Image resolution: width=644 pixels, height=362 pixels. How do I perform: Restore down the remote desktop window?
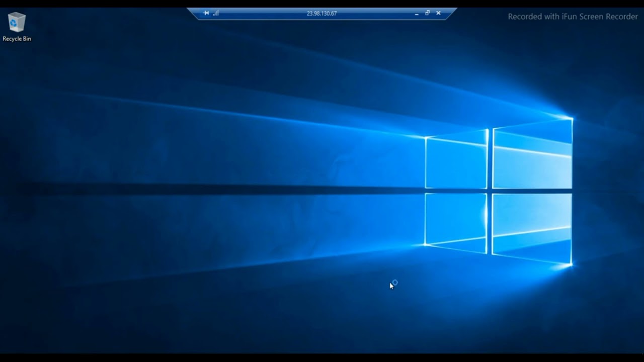tap(427, 13)
